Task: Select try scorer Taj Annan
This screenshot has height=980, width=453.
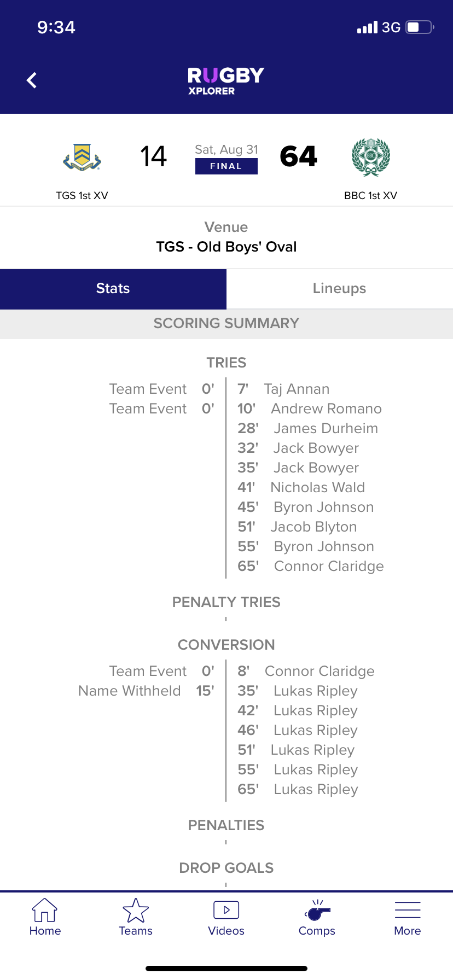Action: click(x=297, y=389)
